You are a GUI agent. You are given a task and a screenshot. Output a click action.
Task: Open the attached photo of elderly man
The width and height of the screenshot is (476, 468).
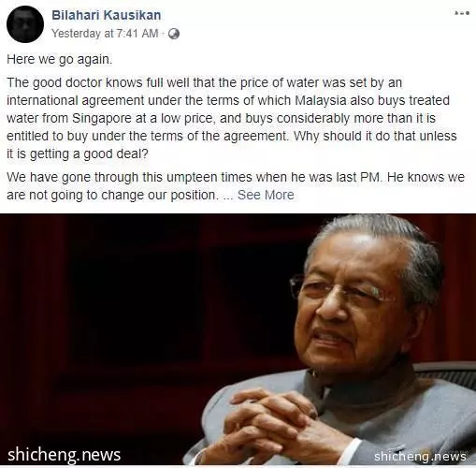(238, 340)
